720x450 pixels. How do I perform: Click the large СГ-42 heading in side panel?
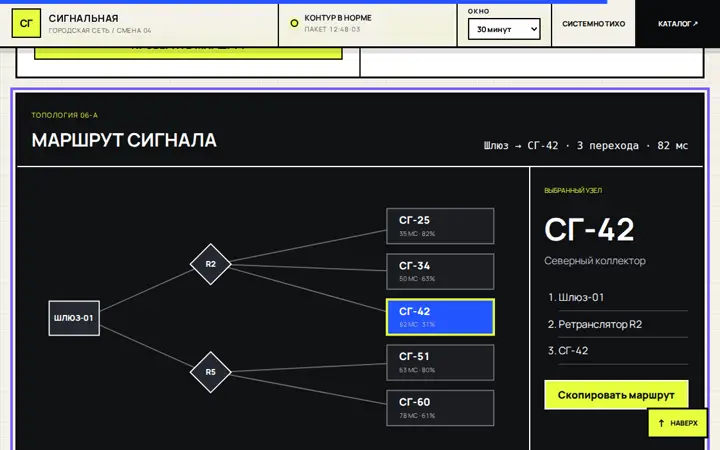click(x=589, y=230)
